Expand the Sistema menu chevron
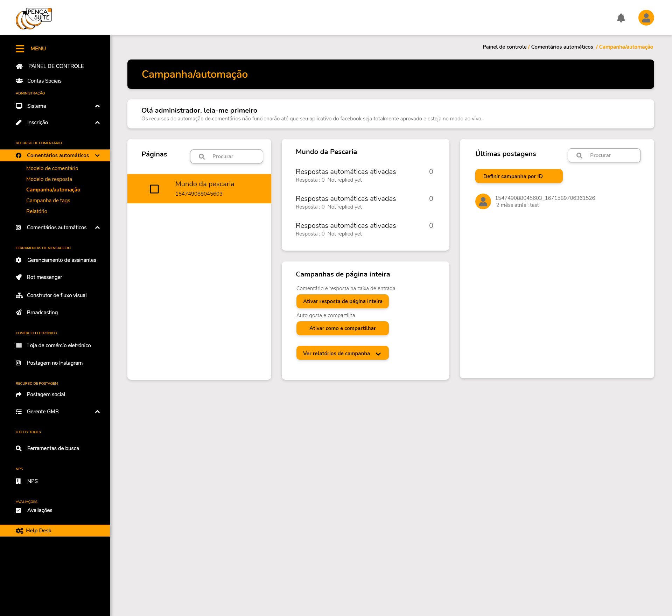672x616 pixels. [98, 106]
